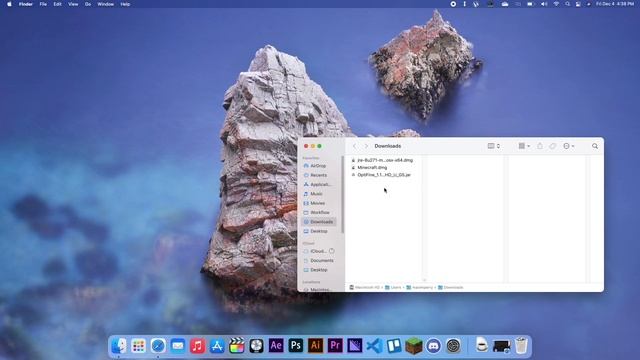This screenshot has height=360, width=640.
Task: Open Documents under iCloud in sidebar
Action: coord(318,260)
